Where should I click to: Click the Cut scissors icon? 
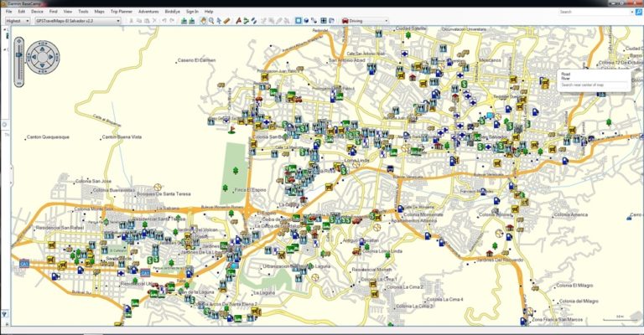coord(132,20)
